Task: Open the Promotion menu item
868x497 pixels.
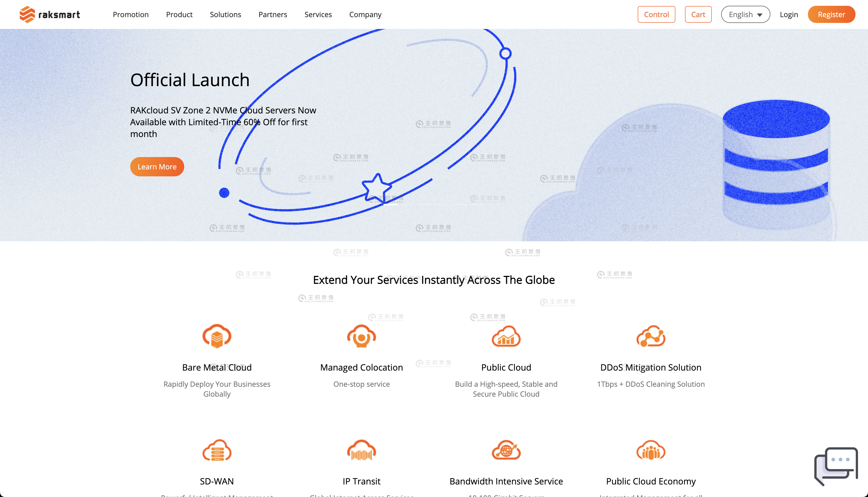Action: coord(131,14)
